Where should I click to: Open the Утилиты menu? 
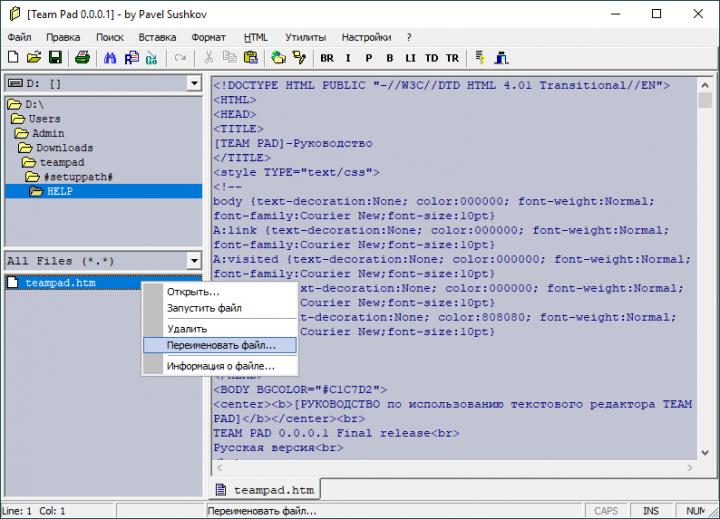pos(306,37)
